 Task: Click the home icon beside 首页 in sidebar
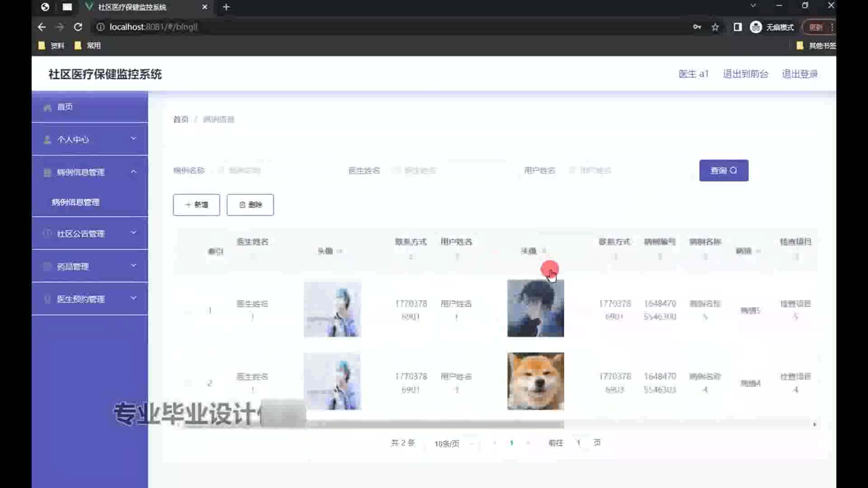pos(47,108)
